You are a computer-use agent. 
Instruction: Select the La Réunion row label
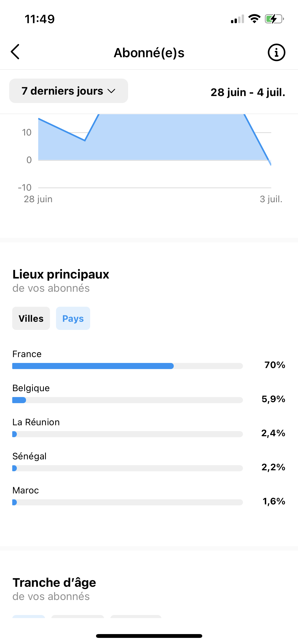pos(36,422)
